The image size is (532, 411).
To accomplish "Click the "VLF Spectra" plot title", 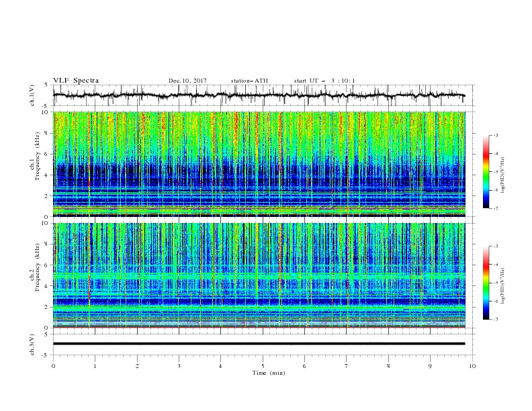I will 76,81.
